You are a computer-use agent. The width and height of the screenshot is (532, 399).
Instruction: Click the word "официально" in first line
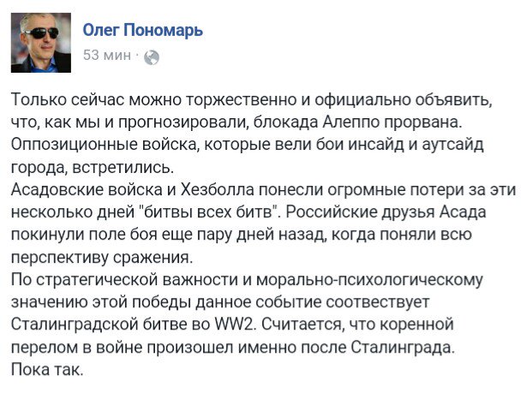click(362, 100)
